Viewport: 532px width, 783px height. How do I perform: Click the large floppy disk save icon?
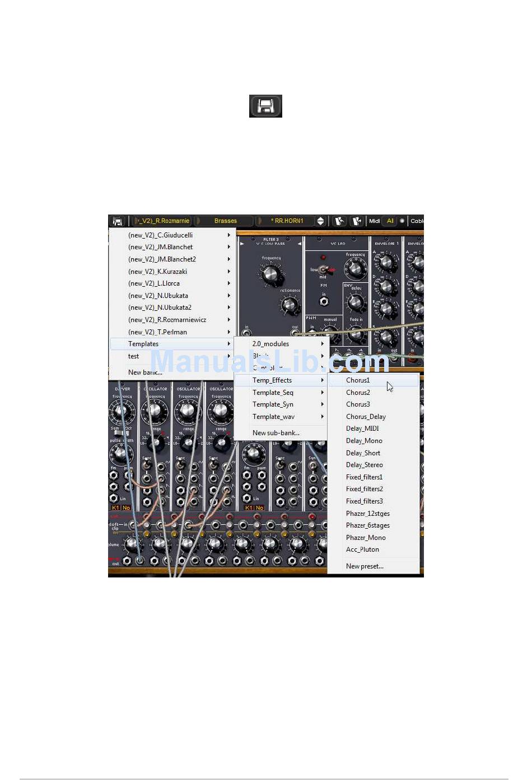265,106
